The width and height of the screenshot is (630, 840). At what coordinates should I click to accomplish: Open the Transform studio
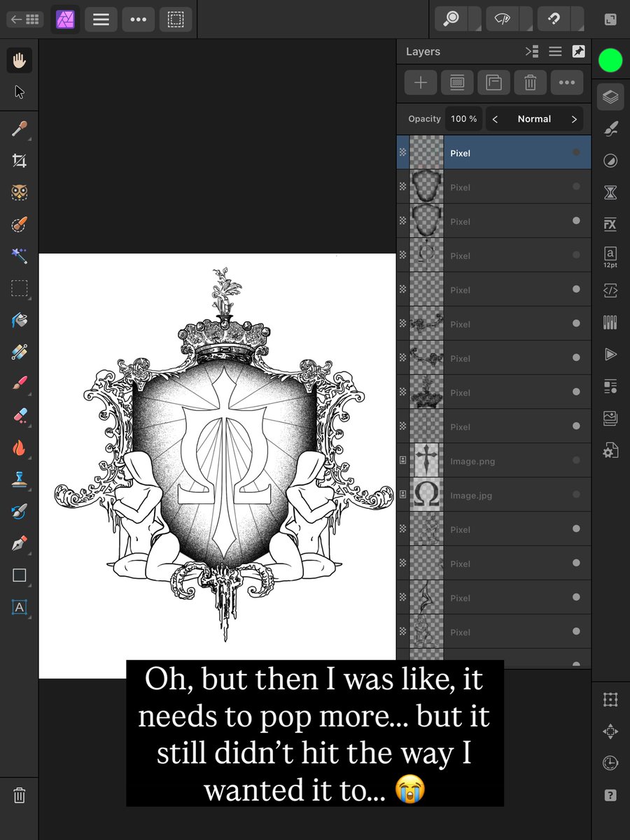click(x=610, y=699)
